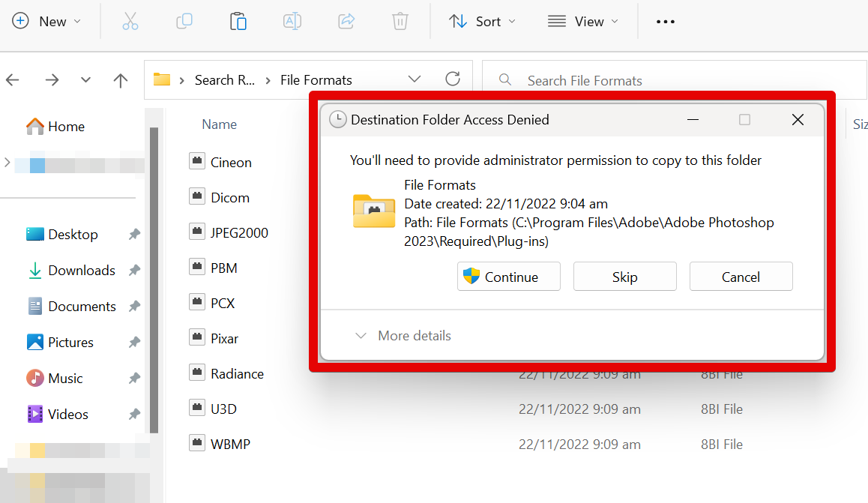The image size is (868, 503).
Task: Click the Paste clipboard icon
Action: [238, 22]
